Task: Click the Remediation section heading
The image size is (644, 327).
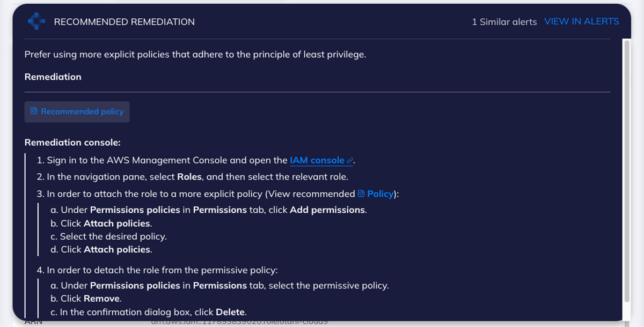Action: (53, 77)
